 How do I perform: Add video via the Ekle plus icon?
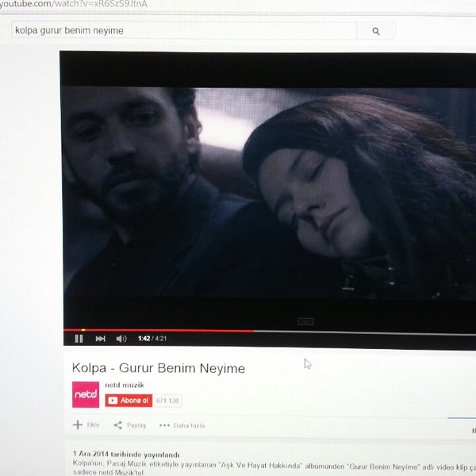click(x=86, y=424)
